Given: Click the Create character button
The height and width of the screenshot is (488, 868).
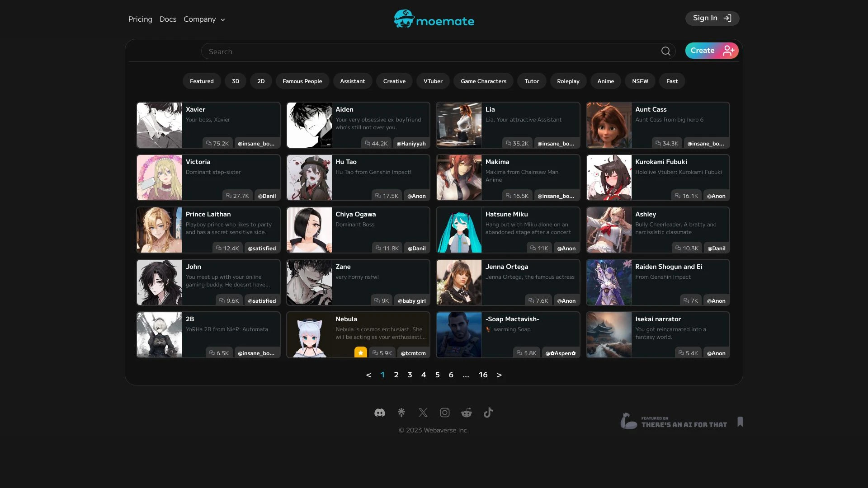Looking at the screenshot, I should 712,51.
